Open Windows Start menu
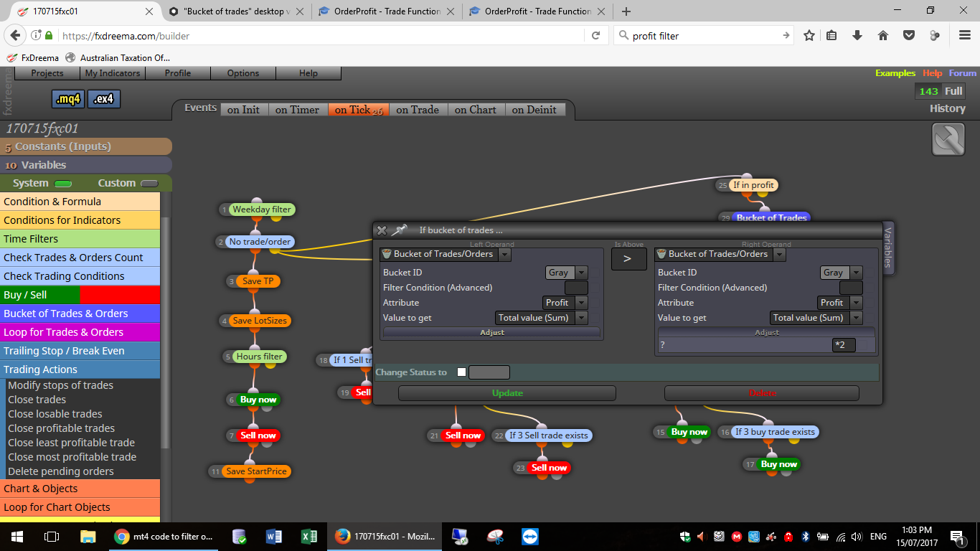Viewport: 980px width, 551px height. (17, 536)
